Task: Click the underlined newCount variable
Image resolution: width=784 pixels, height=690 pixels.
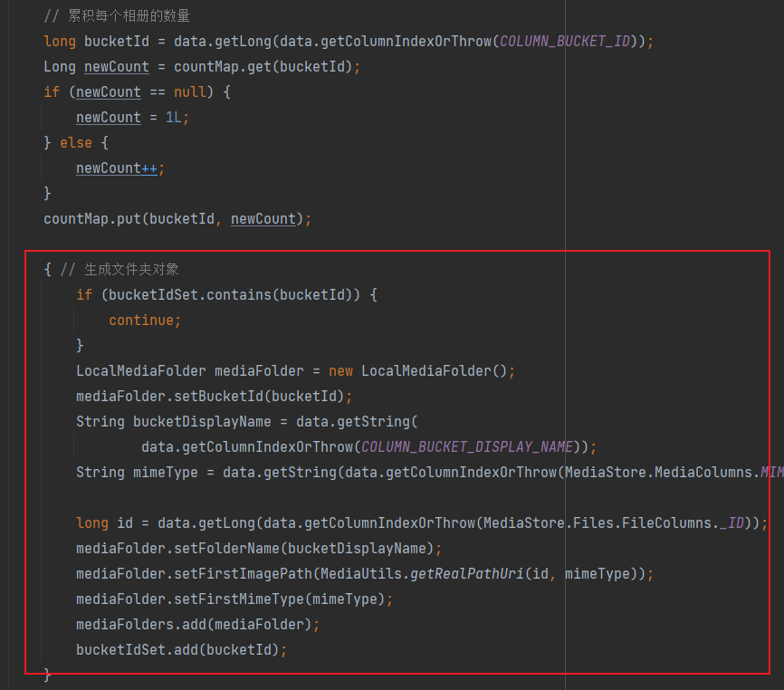Action: [x=116, y=65]
